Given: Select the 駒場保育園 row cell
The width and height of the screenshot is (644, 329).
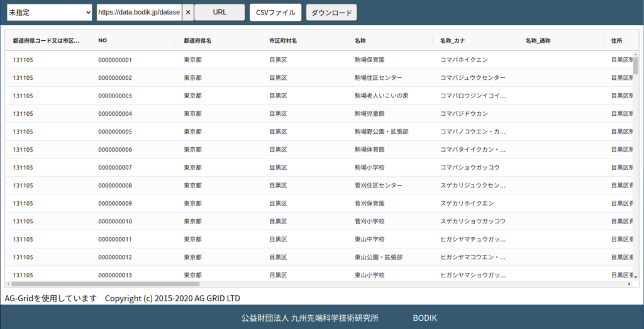Looking at the screenshot, I should pyautogui.click(x=369, y=60).
